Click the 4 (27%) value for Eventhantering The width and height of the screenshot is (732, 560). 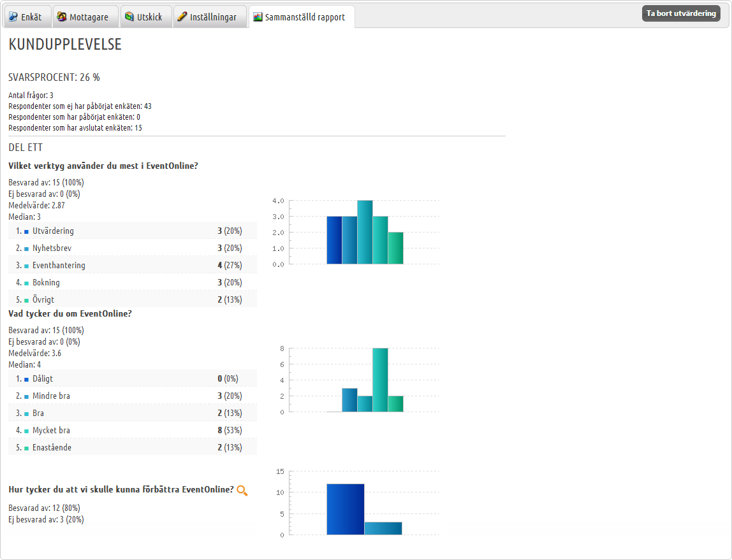pyautogui.click(x=230, y=265)
